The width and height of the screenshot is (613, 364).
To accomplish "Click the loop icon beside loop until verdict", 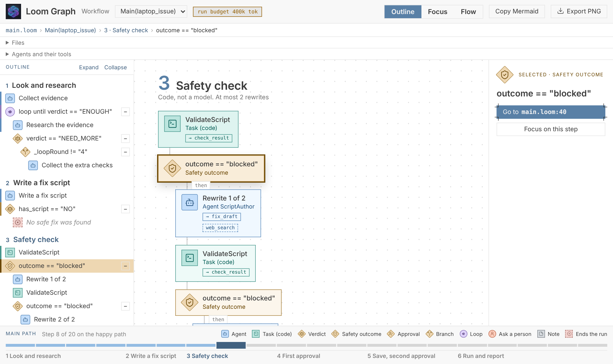I will (10, 112).
